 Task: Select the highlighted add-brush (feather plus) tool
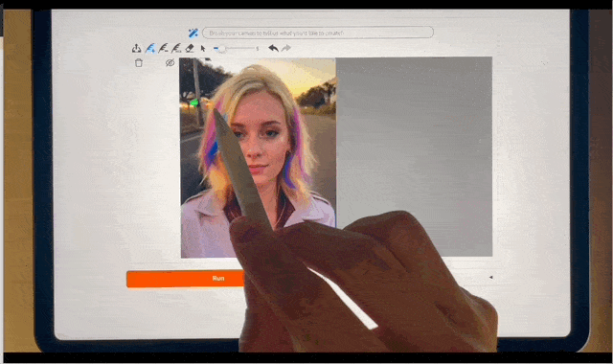[x=150, y=48]
